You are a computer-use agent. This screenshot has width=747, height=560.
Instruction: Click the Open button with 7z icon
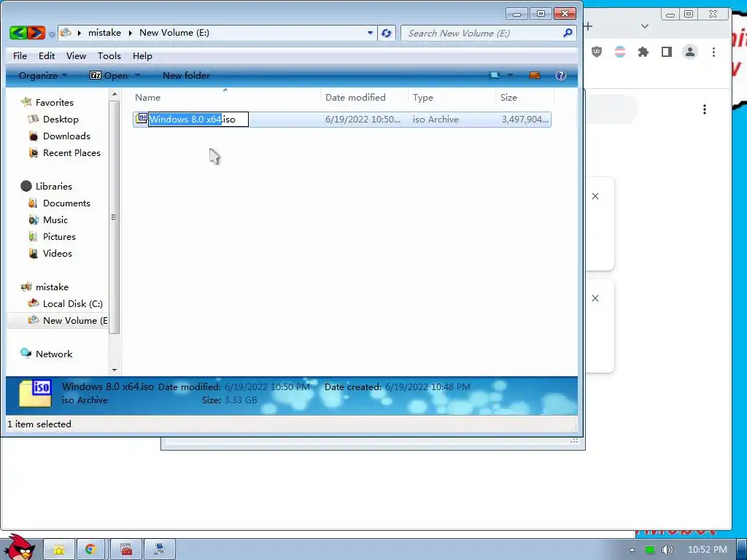(109, 75)
